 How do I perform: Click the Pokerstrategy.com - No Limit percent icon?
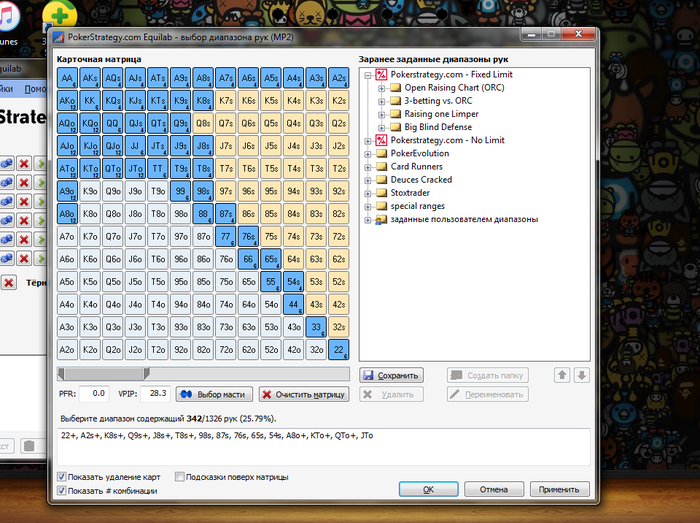(x=381, y=140)
